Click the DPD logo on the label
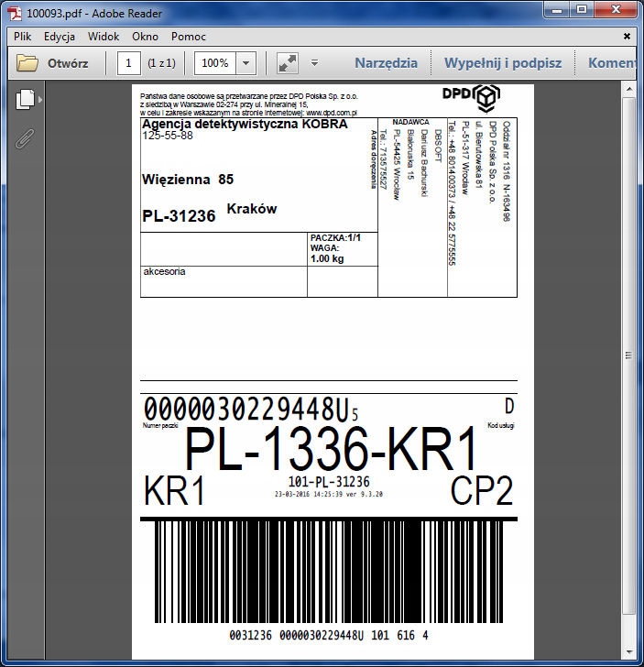The image size is (644, 667). pos(471,98)
